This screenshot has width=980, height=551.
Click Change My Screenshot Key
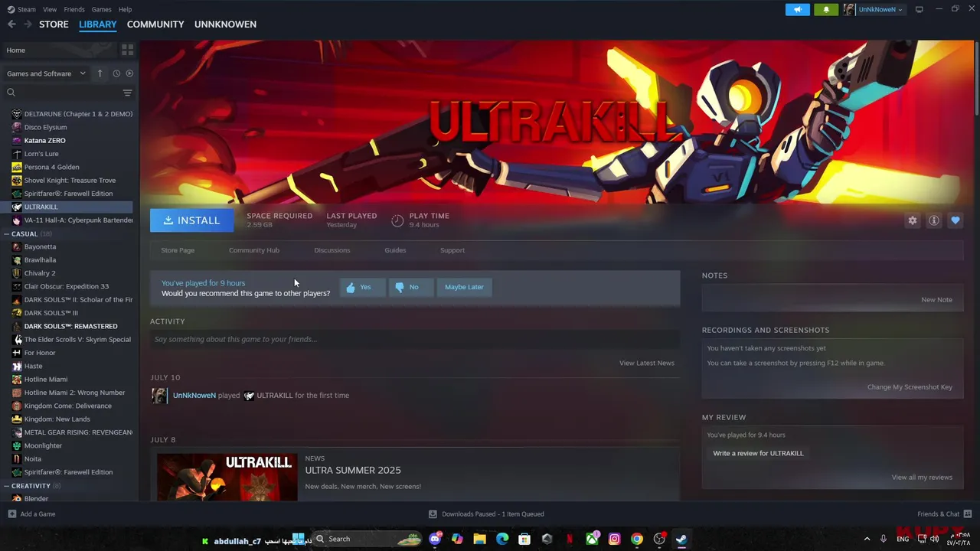(x=910, y=387)
